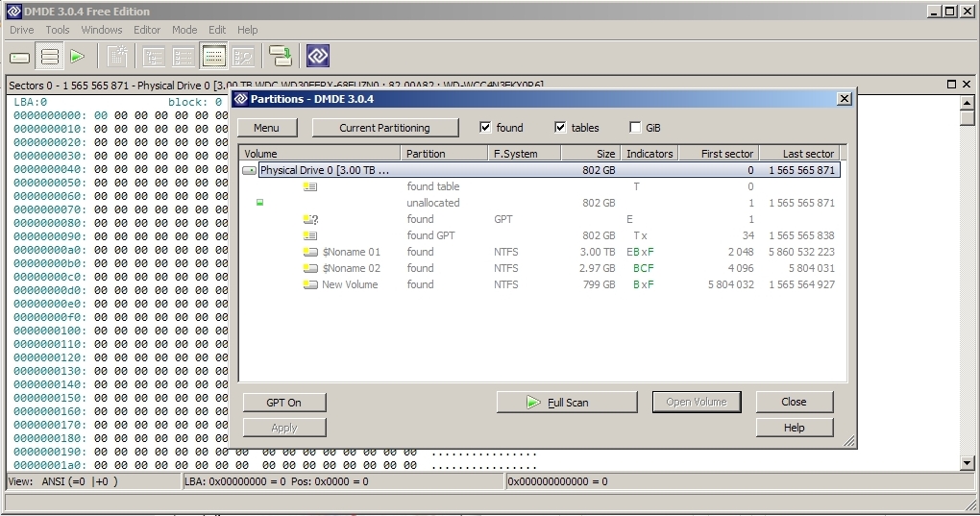980x516 pixels.
Task: Enable the GiB checkbox
Action: click(x=635, y=127)
